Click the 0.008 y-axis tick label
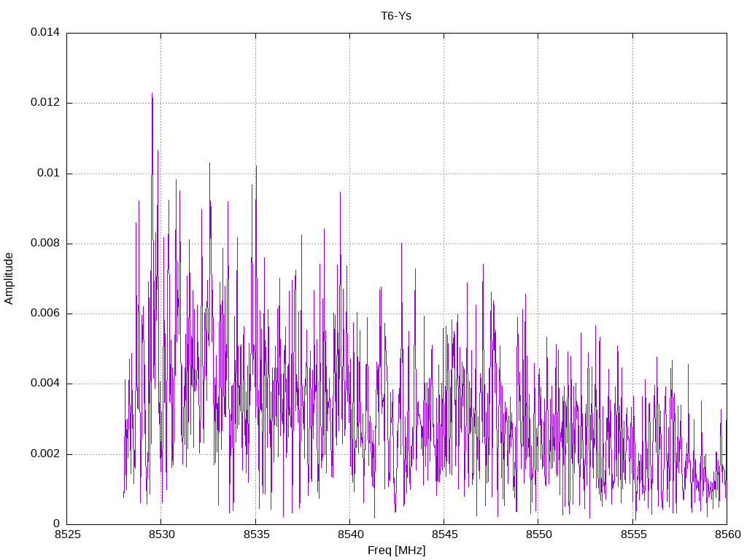Viewport: 747px width, 560px height. point(45,243)
